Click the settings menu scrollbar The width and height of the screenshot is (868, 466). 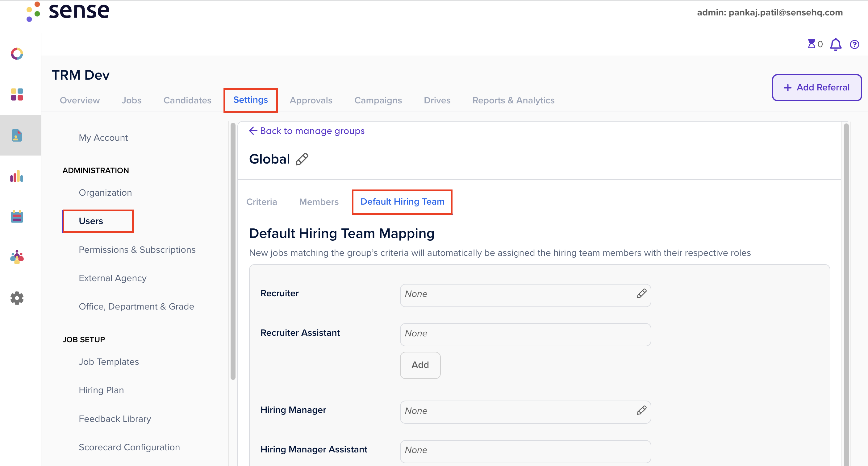point(233,251)
